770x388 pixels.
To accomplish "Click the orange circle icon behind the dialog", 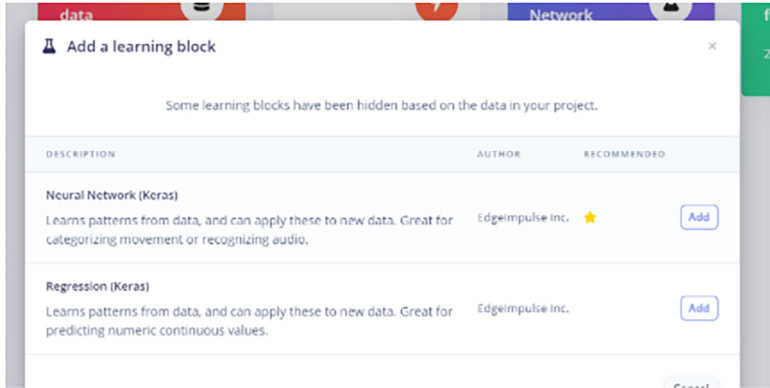I will [x=437, y=8].
